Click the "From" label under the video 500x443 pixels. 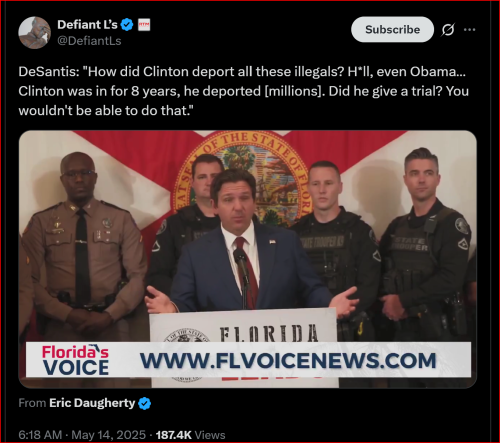click(32, 403)
